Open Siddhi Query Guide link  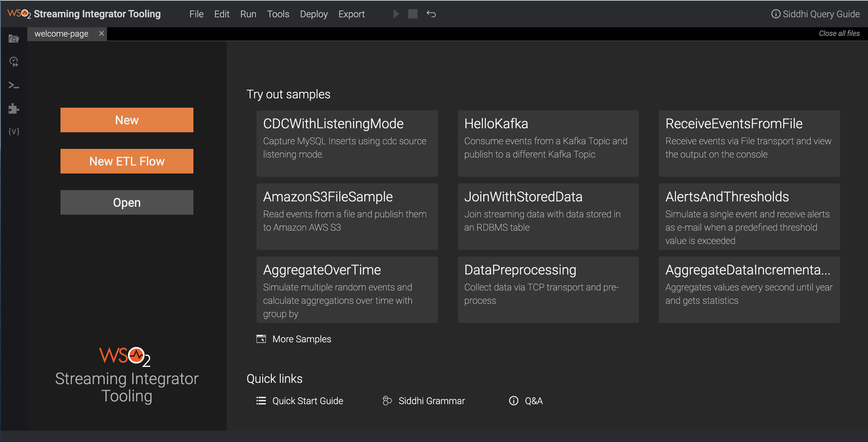(x=821, y=14)
